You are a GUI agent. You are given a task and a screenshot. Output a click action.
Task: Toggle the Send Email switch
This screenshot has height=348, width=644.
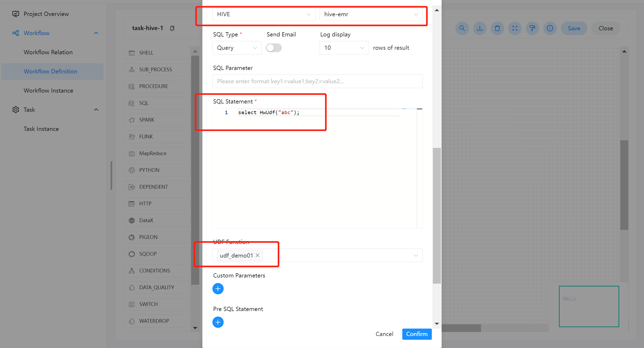click(x=274, y=48)
